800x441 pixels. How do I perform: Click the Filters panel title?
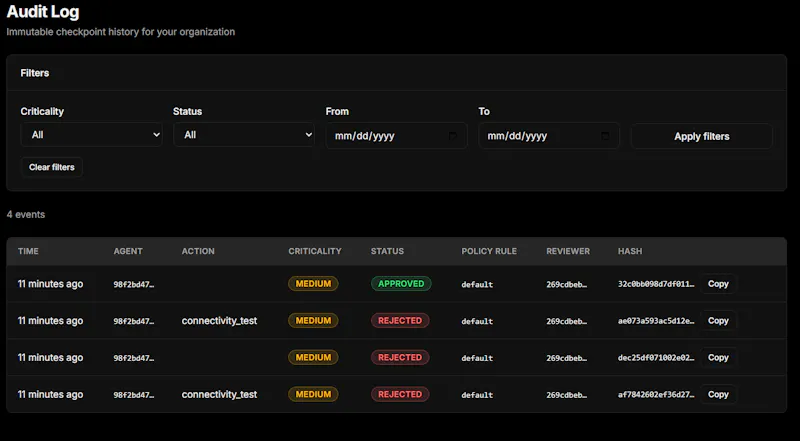point(35,73)
